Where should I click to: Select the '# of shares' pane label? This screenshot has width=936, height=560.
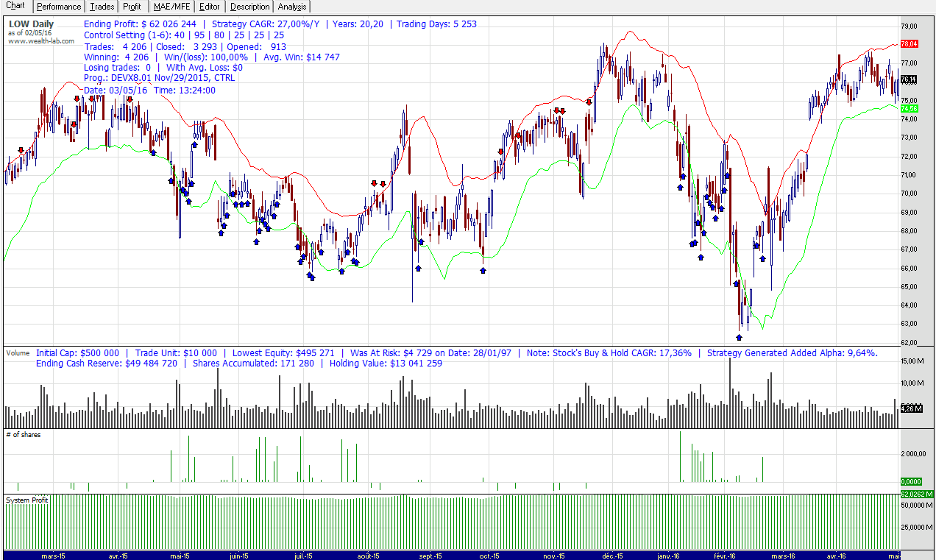coord(24,435)
